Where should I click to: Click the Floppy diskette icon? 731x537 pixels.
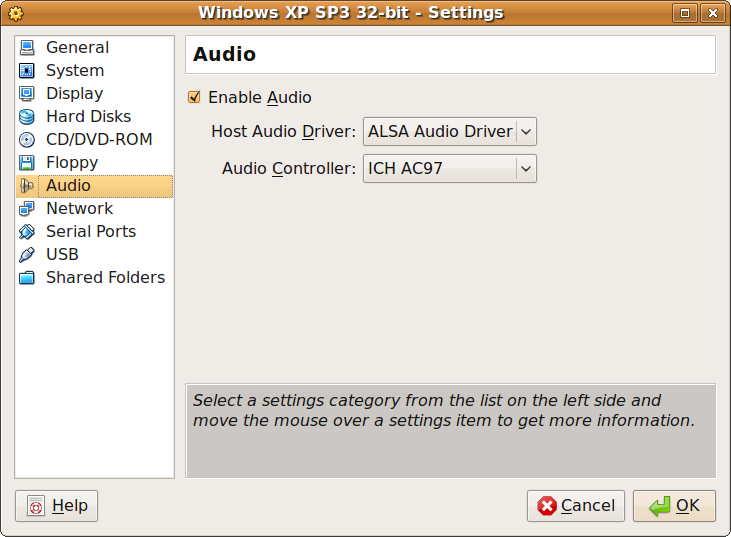pyautogui.click(x=27, y=163)
